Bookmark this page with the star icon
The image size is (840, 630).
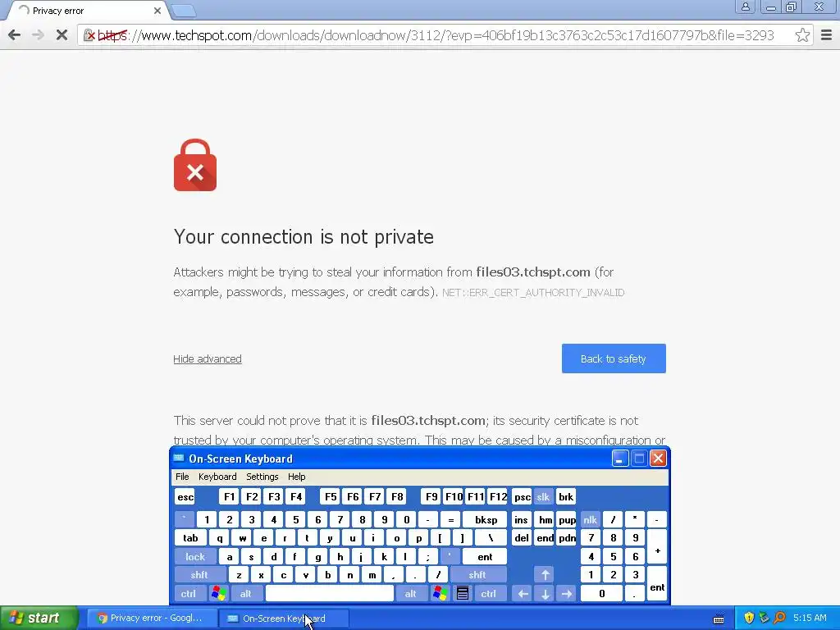click(x=802, y=35)
